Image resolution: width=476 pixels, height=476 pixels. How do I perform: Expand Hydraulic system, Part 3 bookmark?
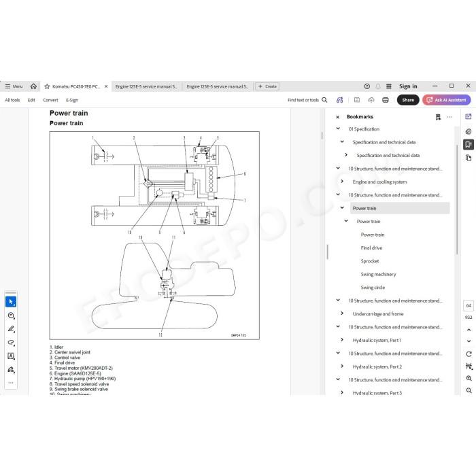(342, 392)
